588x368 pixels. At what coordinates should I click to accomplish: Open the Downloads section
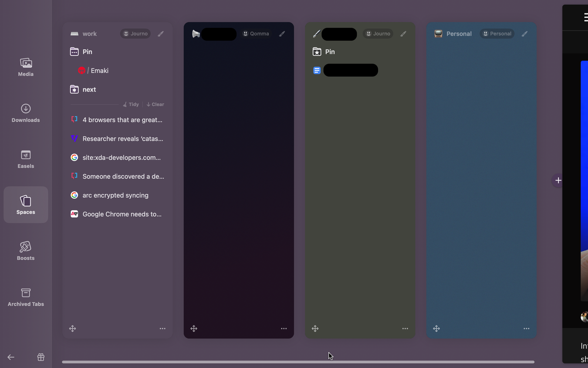coord(26,113)
